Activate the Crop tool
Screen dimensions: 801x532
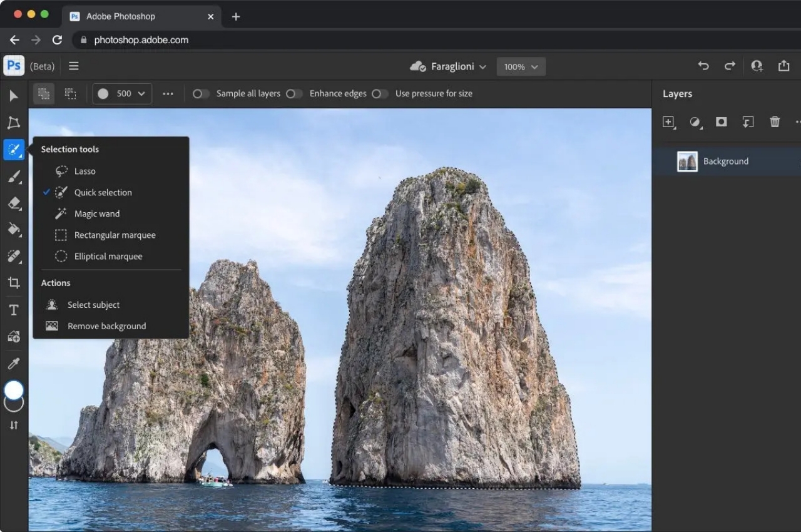point(14,283)
